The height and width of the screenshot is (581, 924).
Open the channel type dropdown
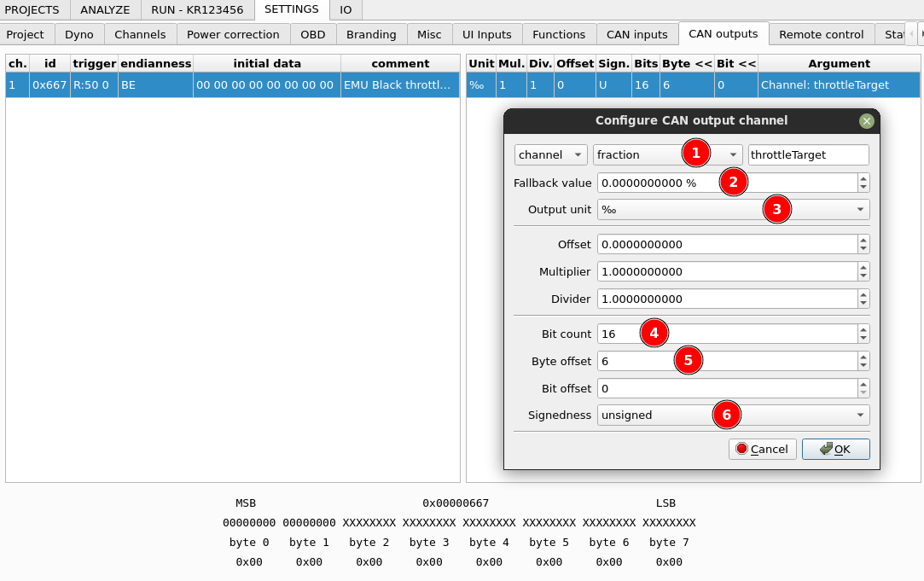pyautogui.click(x=550, y=154)
